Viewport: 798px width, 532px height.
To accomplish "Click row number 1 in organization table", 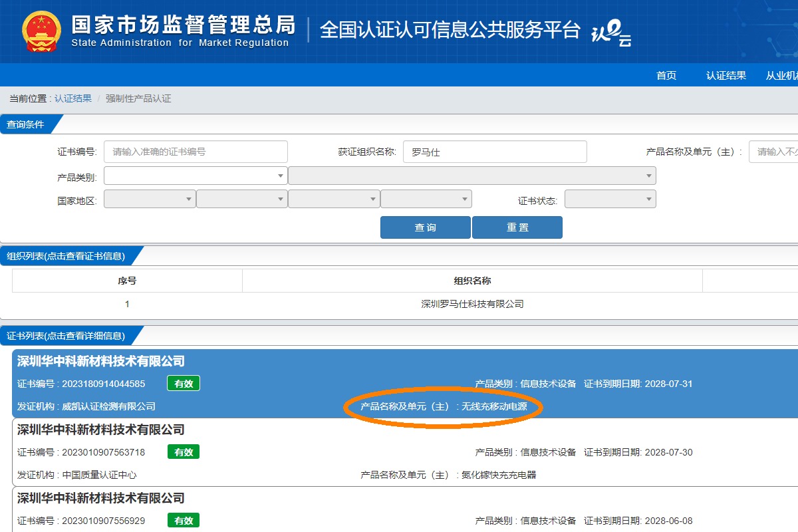I will (127, 304).
